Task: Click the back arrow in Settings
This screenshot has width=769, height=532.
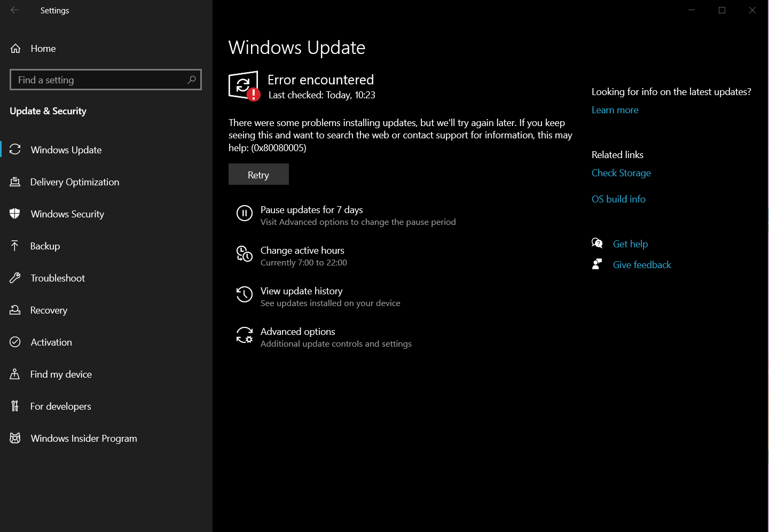Action: pos(14,10)
